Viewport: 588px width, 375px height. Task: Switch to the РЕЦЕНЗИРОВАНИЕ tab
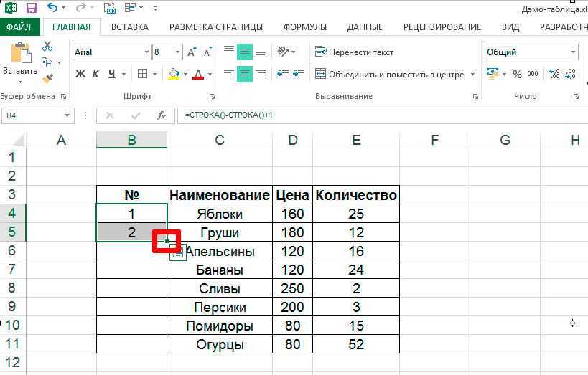tap(442, 27)
